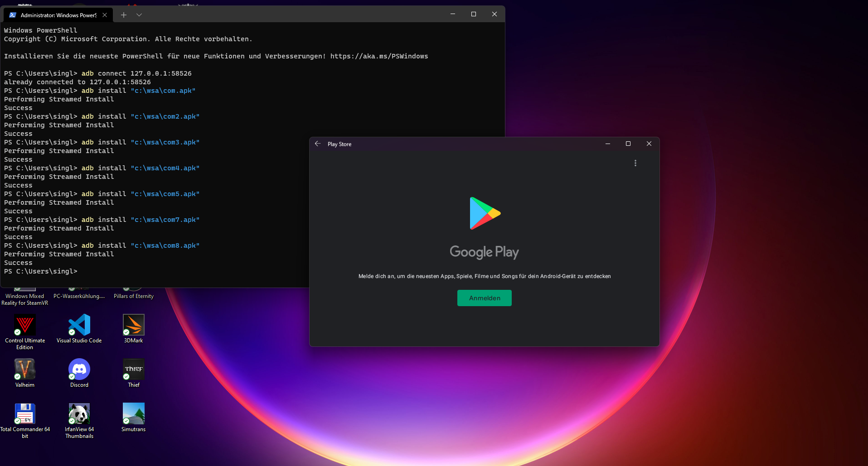Open the Simutrans desktop shortcut
Image resolution: width=868 pixels, height=466 pixels.
tap(134, 418)
